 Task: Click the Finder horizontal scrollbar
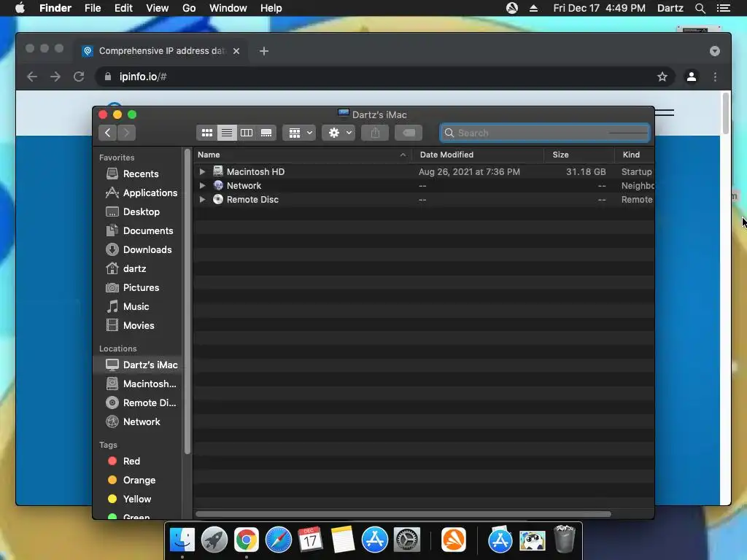(x=403, y=514)
